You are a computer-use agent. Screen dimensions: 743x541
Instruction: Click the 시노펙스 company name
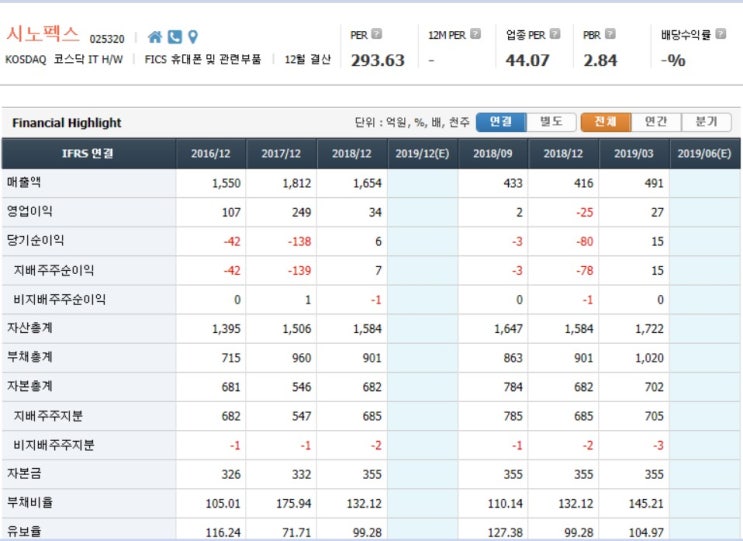pos(43,34)
